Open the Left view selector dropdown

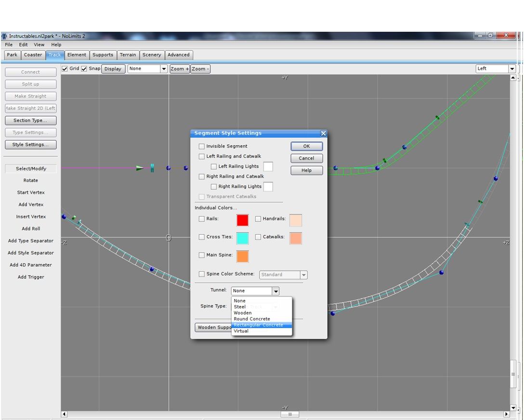coord(512,68)
